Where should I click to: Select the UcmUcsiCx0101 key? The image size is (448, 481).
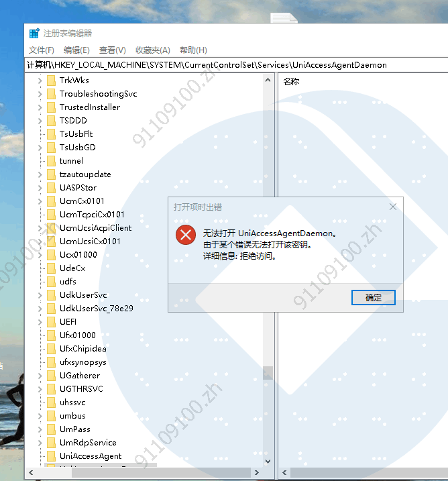(x=90, y=242)
